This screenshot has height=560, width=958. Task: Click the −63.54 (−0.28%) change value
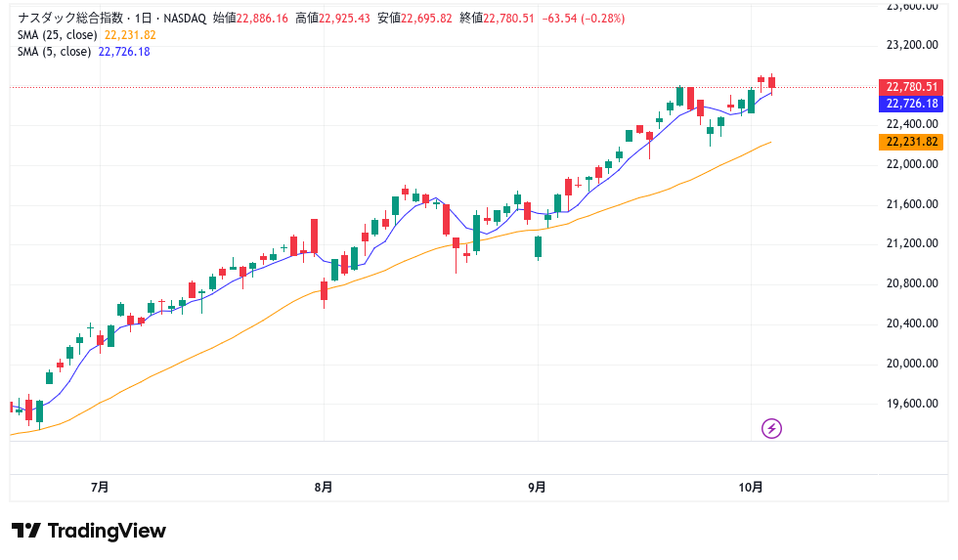click(583, 19)
